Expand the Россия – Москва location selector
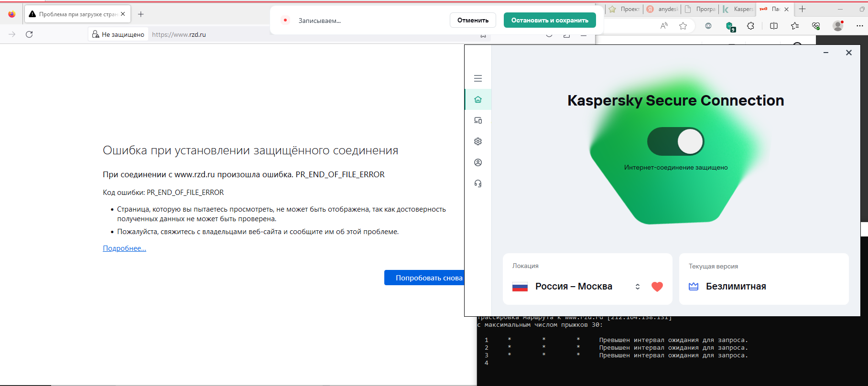 pyautogui.click(x=638, y=287)
